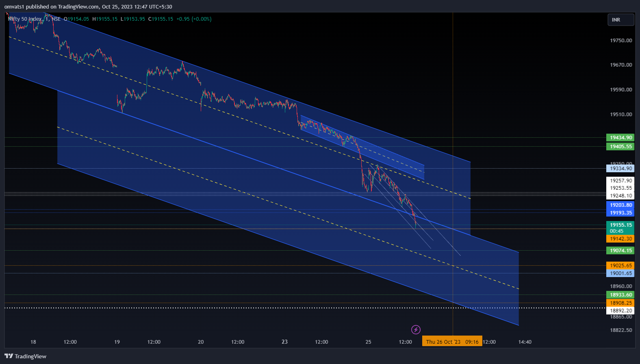
Task: Click the green 18933.60 price label
Action: pyautogui.click(x=620, y=295)
